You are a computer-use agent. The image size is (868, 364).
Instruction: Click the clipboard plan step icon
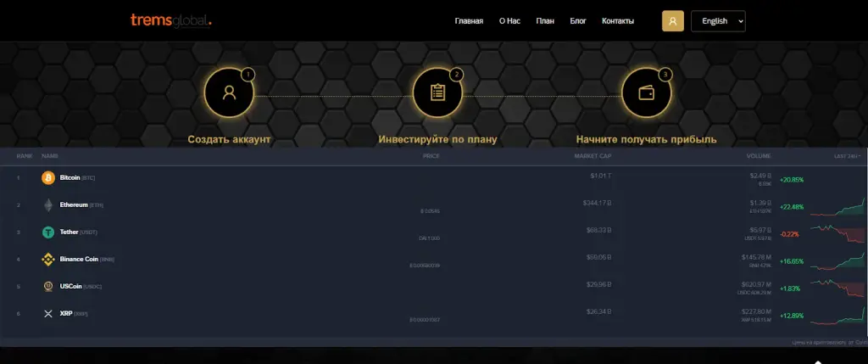tap(438, 92)
